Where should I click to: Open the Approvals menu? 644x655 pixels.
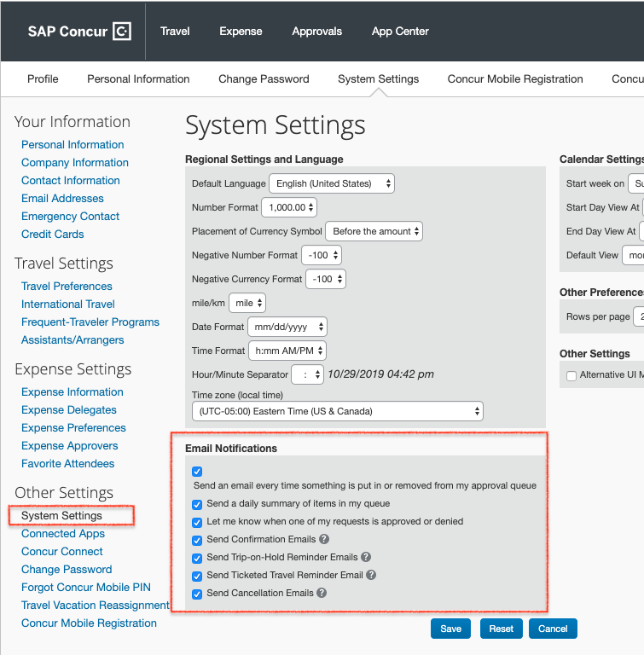[316, 32]
